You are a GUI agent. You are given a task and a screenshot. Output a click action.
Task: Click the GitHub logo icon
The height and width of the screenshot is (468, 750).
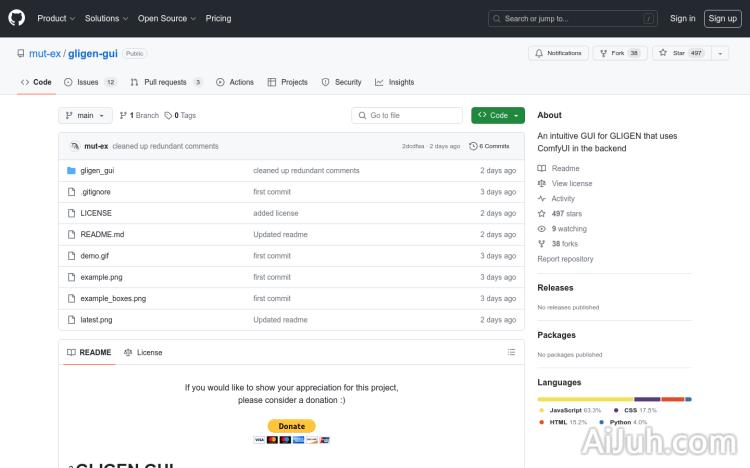pos(17,18)
